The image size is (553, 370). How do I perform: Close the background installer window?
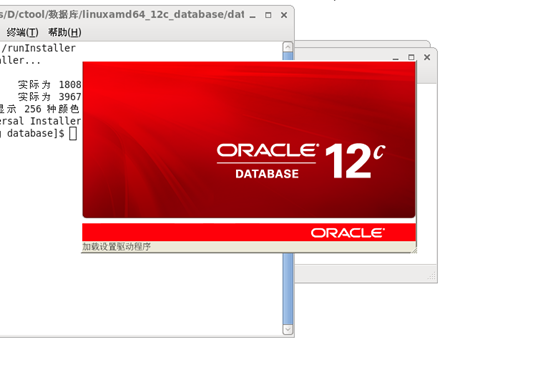(427, 57)
